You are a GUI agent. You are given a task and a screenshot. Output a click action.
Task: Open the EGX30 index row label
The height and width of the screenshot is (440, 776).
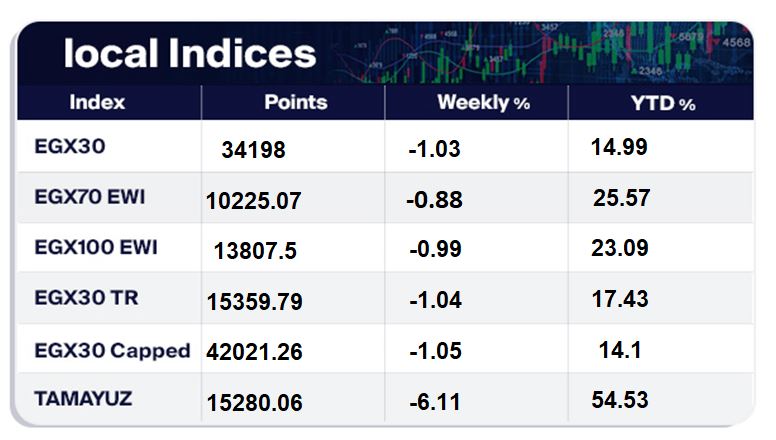[x=69, y=146]
